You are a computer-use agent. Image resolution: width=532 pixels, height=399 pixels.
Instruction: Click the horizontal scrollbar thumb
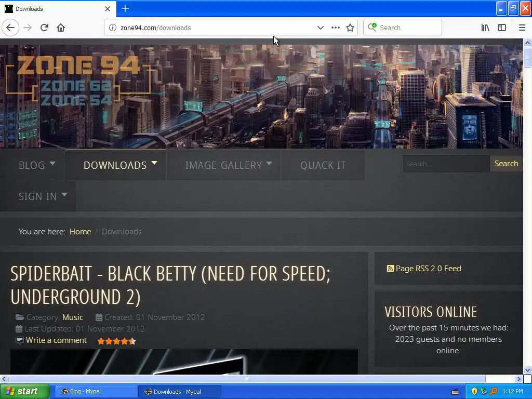click(x=247, y=379)
